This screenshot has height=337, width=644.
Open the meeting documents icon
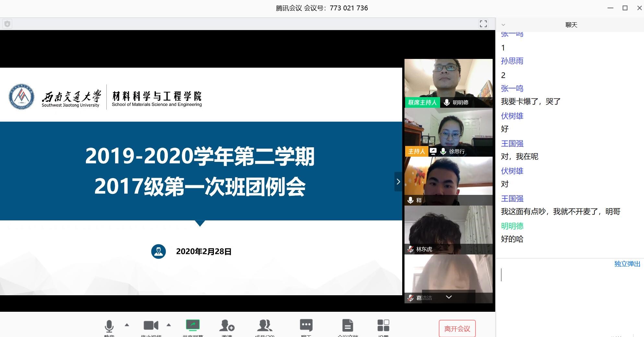click(347, 326)
